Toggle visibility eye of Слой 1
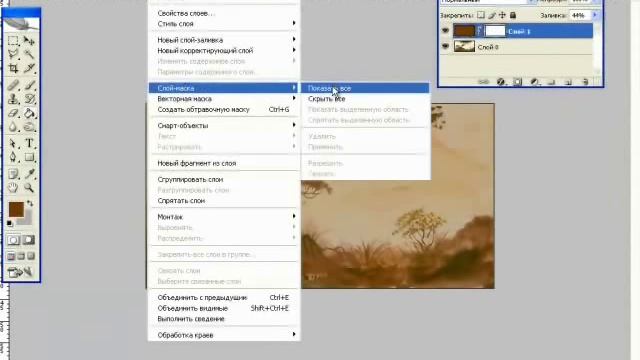Screen dimensions: 640x360 tap(445, 31)
